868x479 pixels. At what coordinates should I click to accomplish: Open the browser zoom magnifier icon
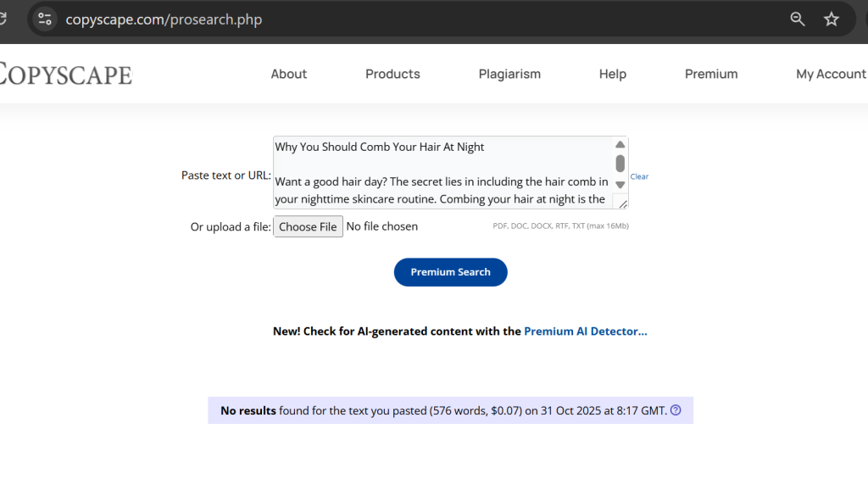[797, 19]
